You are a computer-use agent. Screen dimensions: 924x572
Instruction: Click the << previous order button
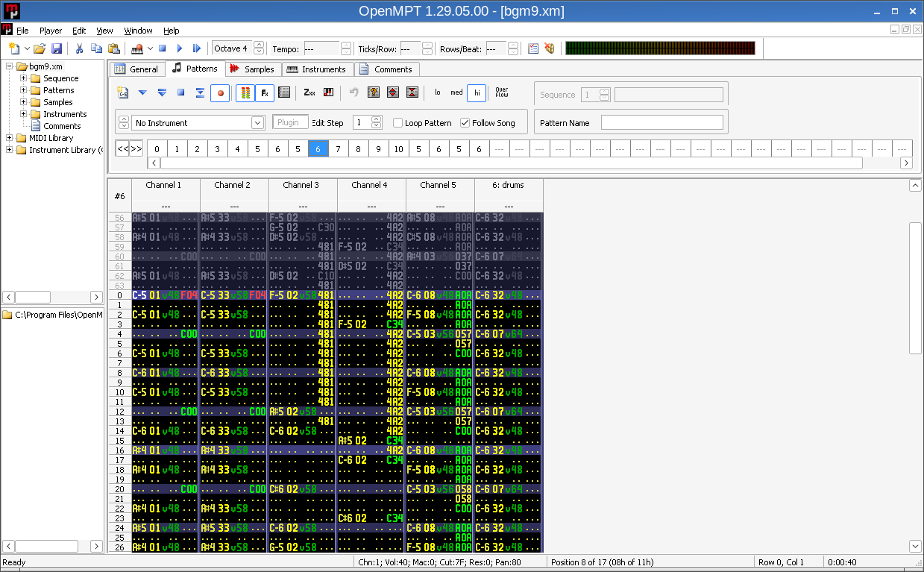click(122, 148)
